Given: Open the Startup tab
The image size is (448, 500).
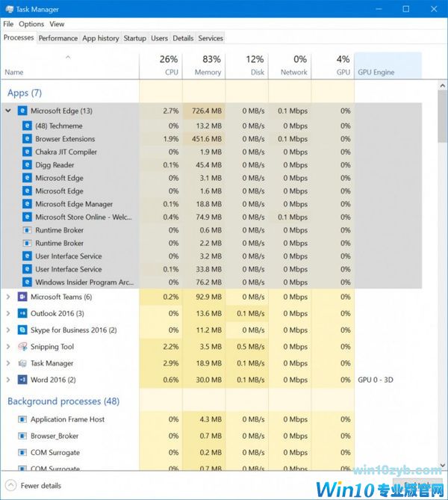Looking at the screenshot, I should pos(134,38).
